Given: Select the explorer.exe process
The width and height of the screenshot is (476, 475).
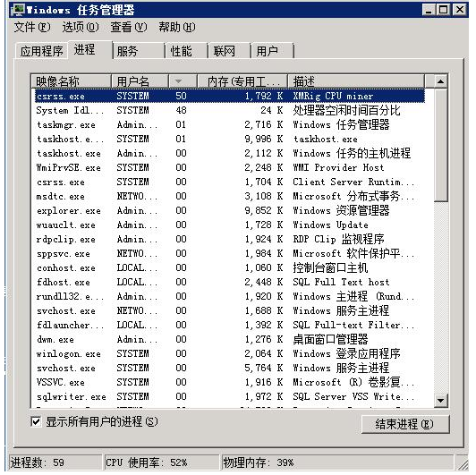Looking at the screenshot, I should [x=230, y=210].
